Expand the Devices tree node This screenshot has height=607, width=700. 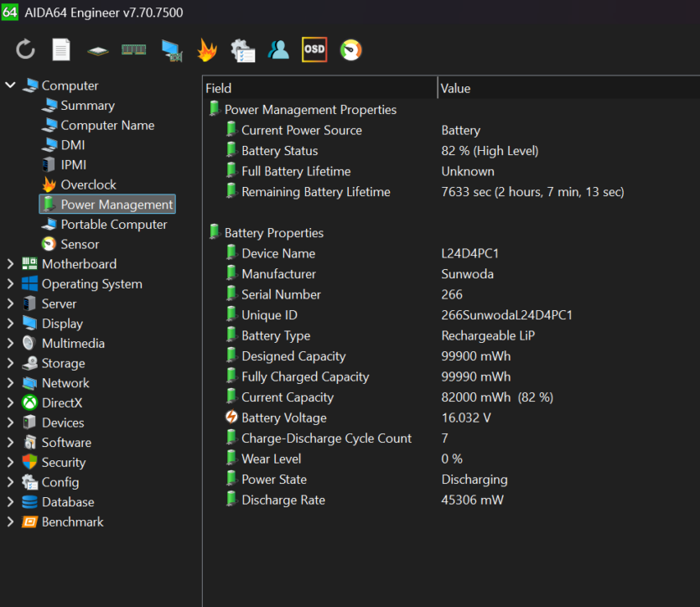pos(10,423)
